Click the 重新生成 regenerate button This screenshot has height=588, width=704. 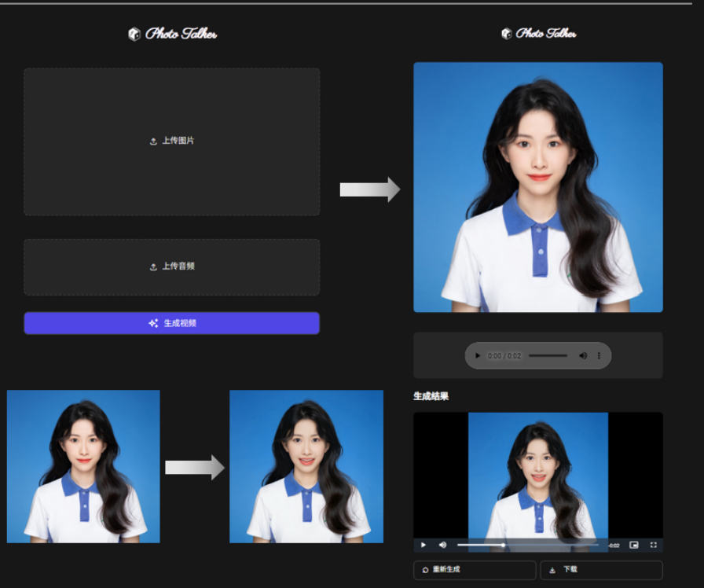(x=475, y=570)
